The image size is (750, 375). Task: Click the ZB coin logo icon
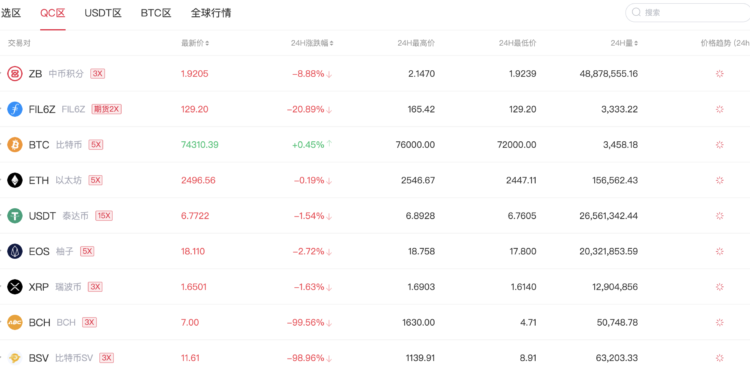click(x=15, y=74)
